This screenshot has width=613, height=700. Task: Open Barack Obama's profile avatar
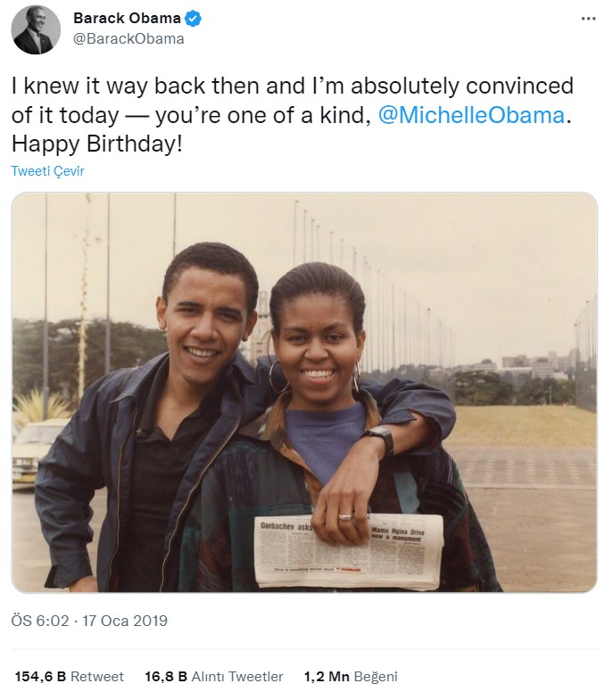point(36,29)
